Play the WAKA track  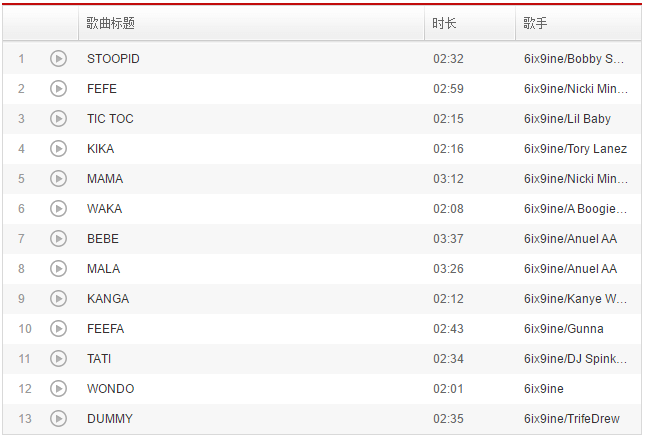(x=58, y=209)
